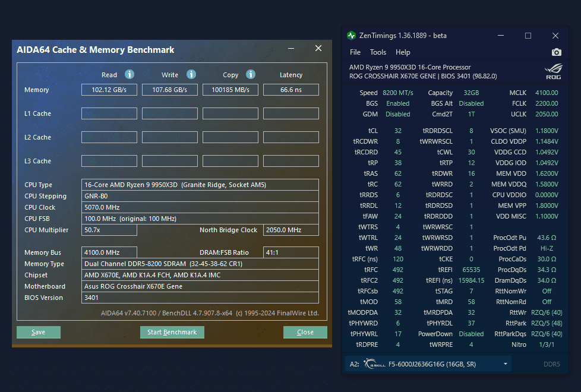This screenshot has width=581, height=392.
Task: Click CPU FSB field 100.0 MHz
Action: tap(200, 219)
